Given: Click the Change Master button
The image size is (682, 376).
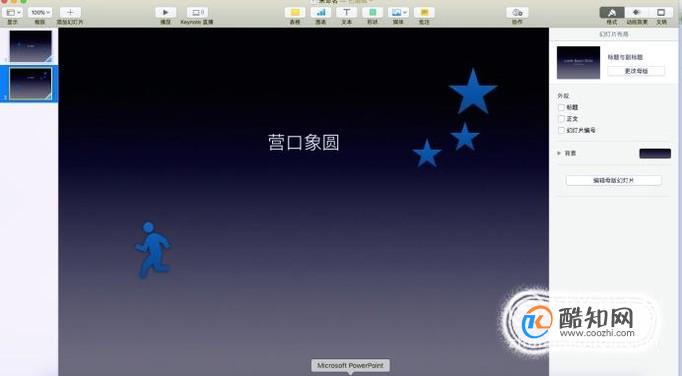Looking at the screenshot, I should [636, 71].
